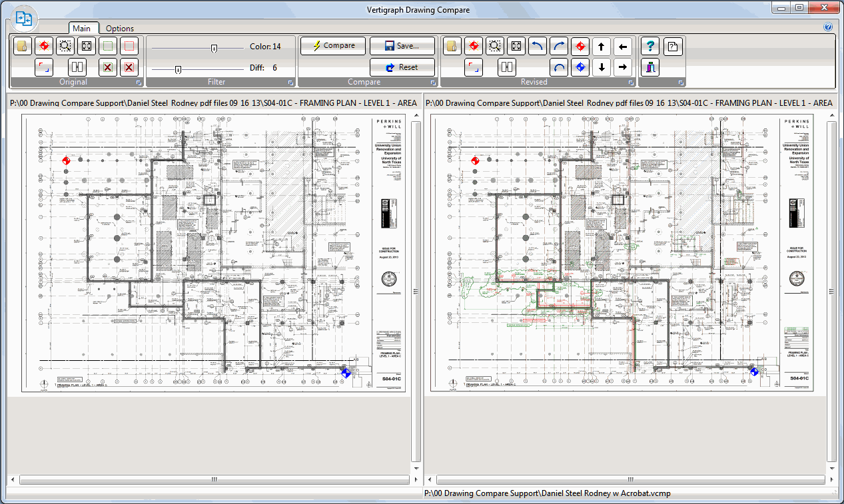Switch to the Options tab
The image size is (844, 504).
[x=119, y=29]
